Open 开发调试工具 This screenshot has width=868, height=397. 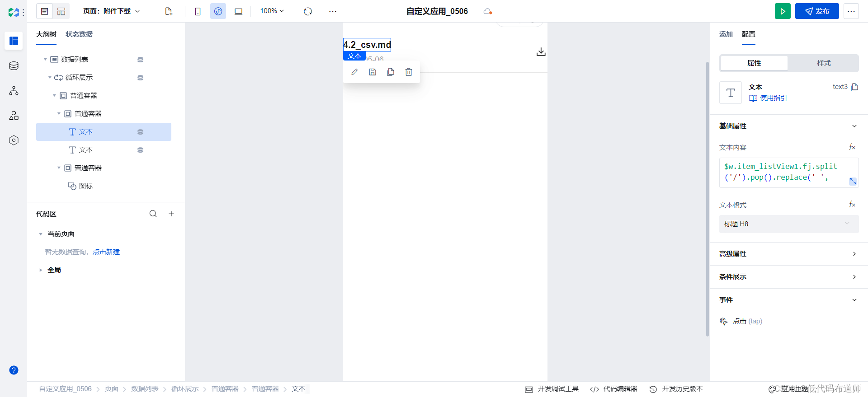click(552, 389)
